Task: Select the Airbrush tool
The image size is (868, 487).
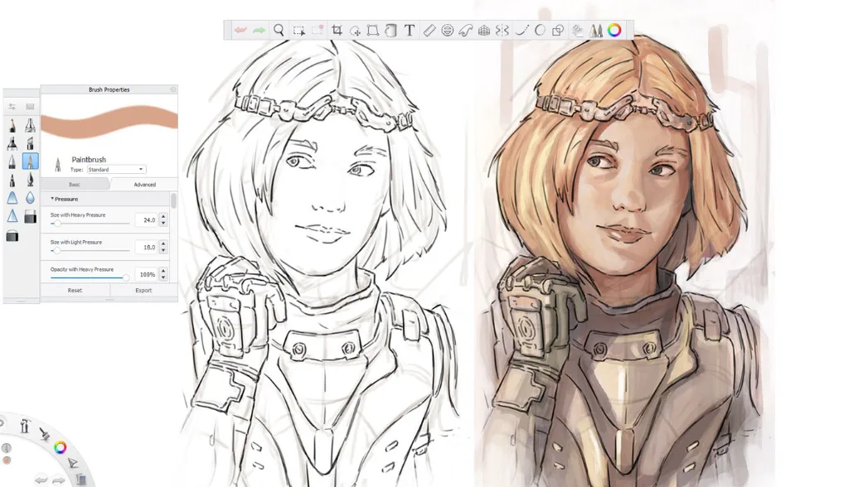Action: tap(30, 126)
